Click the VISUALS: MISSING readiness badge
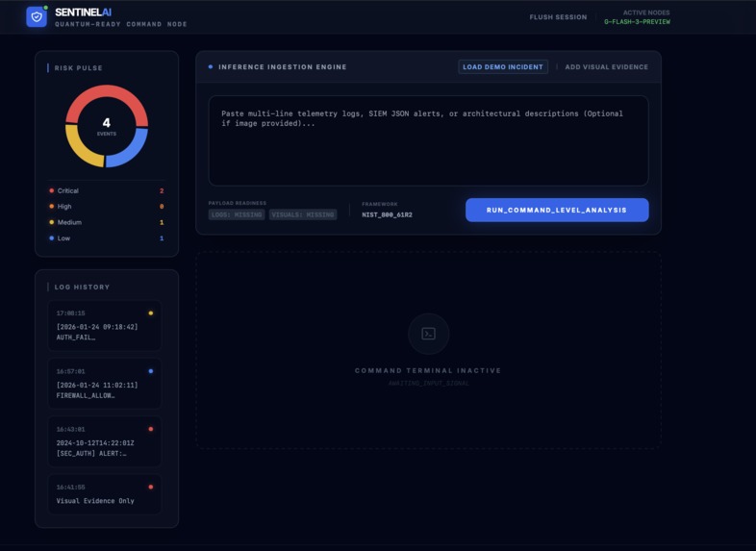The height and width of the screenshot is (551, 756). pyautogui.click(x=303, y=214)
